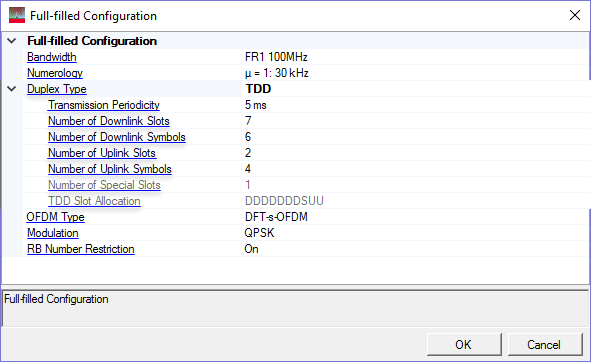Viewport: 591px width, 362px height.
Task: Open the TDD duplex type value
Action: (x=415, y=89)
